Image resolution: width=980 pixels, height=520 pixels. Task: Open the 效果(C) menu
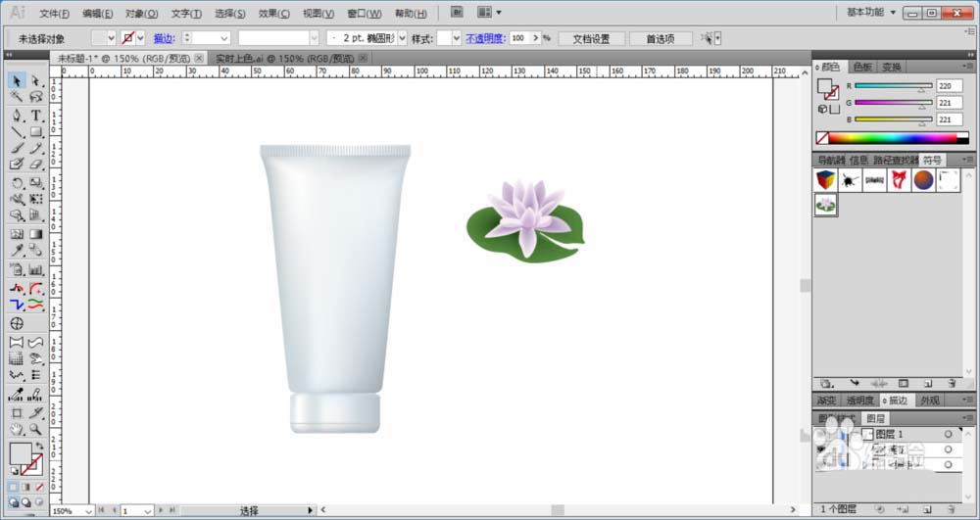pos(274,14)
